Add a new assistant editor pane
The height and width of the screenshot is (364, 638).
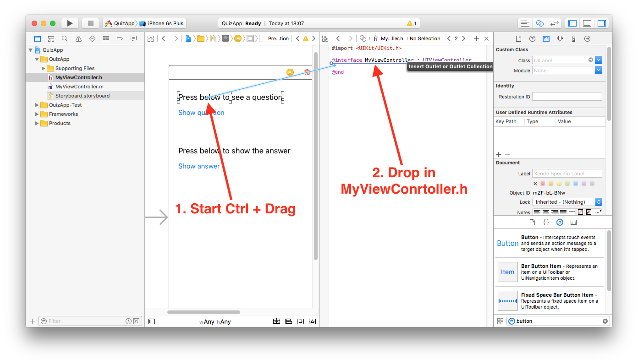coord(476,38)
